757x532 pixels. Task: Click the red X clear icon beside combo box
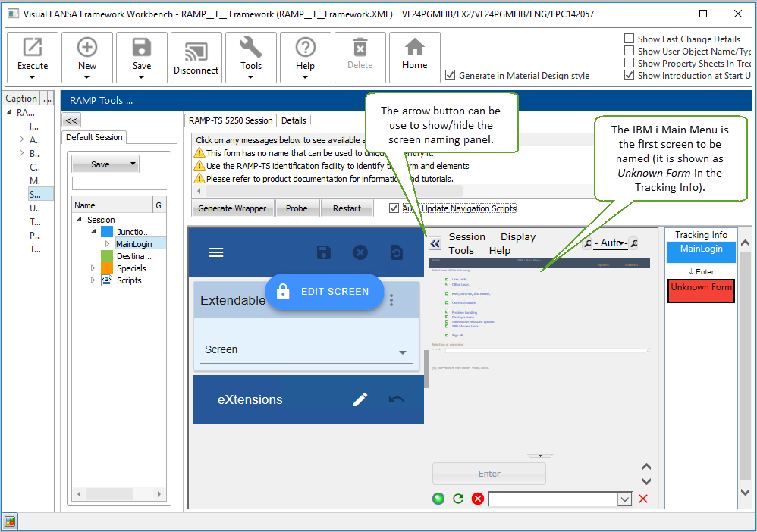tap(643, 499)
